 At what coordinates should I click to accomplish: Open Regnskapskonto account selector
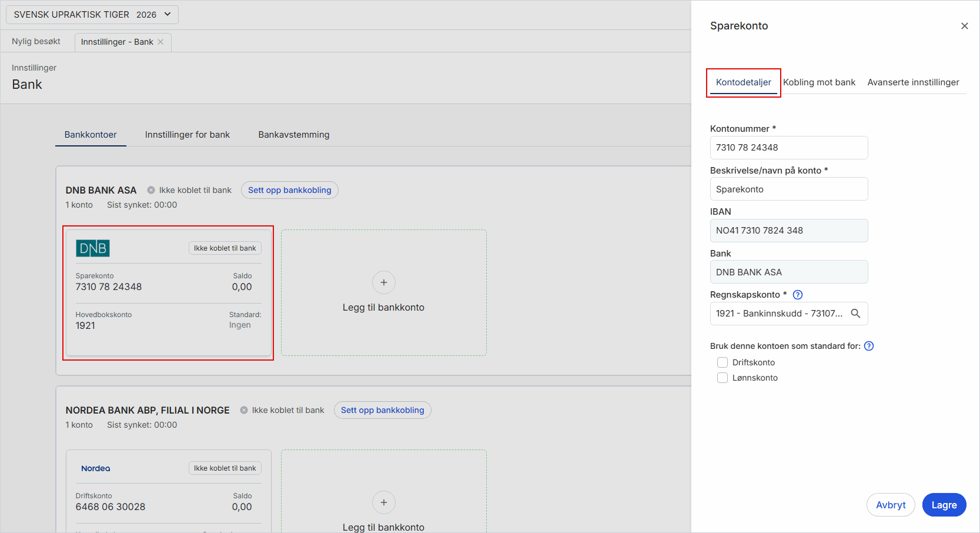(789, 314)
